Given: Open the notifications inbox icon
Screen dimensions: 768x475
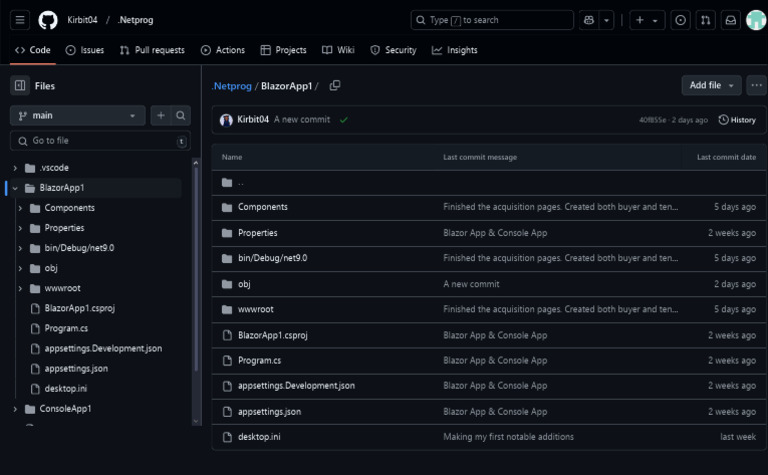Looking at the screenshot, I should (731, 20).
